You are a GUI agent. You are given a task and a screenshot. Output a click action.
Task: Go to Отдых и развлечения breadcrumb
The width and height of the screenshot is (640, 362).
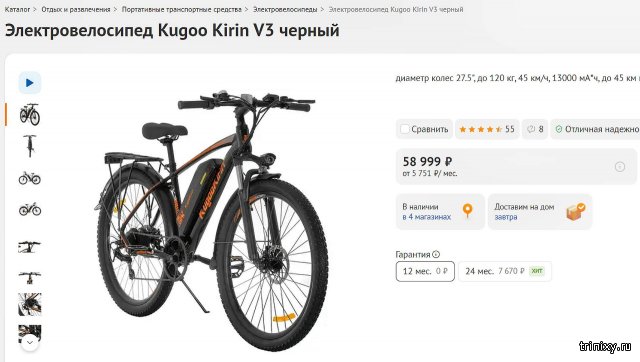click(76, 9)
